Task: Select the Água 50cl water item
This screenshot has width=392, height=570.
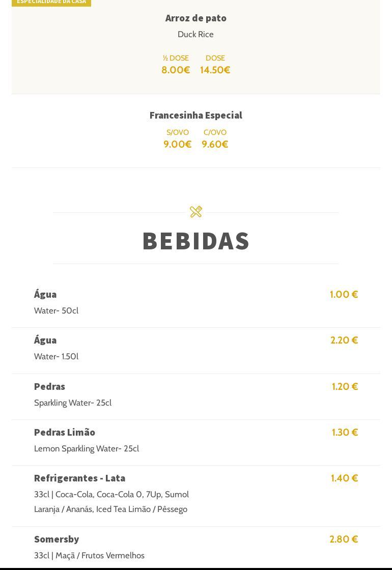Action: point(45,294)
